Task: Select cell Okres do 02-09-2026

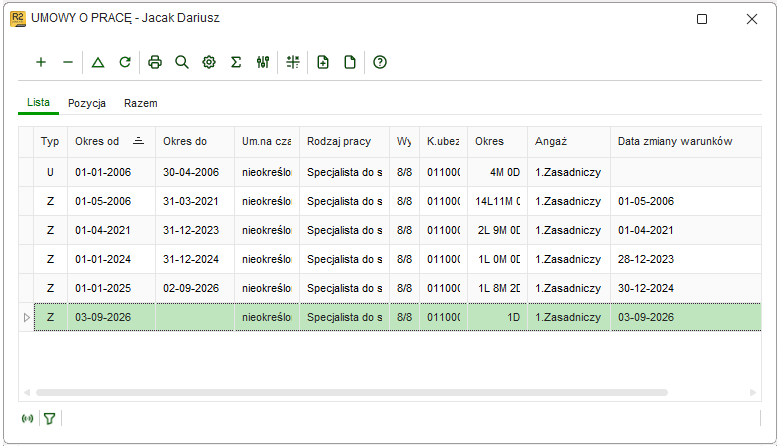Action: (x=195, y=288)
